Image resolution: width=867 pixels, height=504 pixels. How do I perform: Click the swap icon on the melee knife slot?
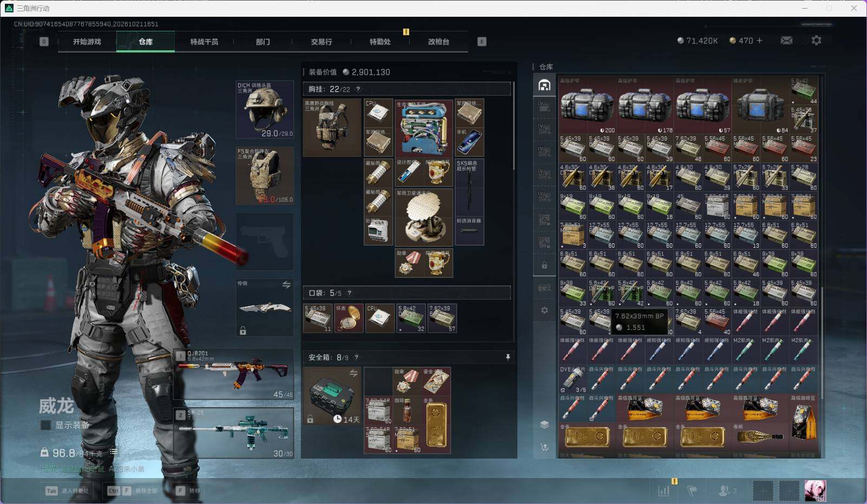286,285
